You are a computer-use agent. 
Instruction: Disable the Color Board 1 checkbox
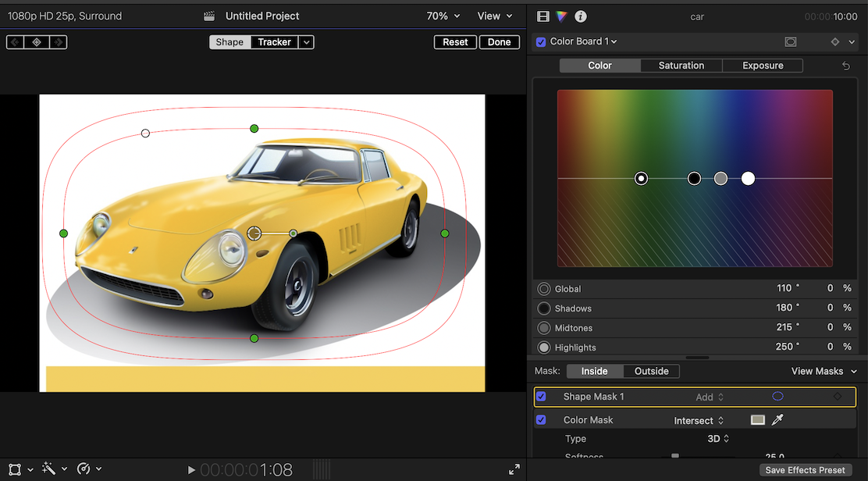point(542,42)
